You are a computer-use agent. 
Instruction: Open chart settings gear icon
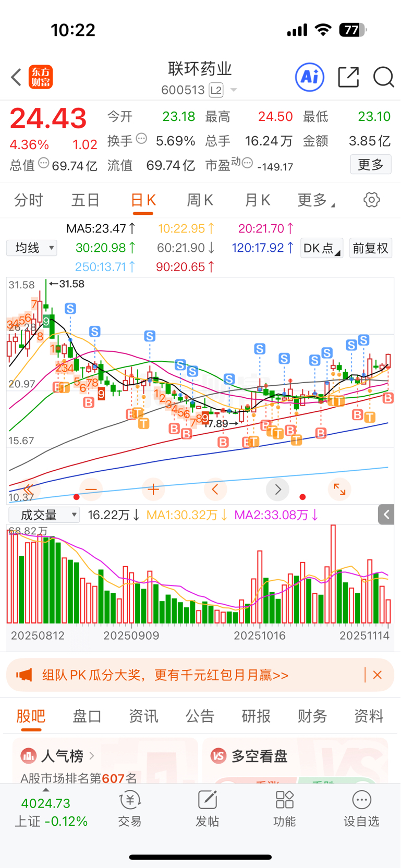point(371,200)
